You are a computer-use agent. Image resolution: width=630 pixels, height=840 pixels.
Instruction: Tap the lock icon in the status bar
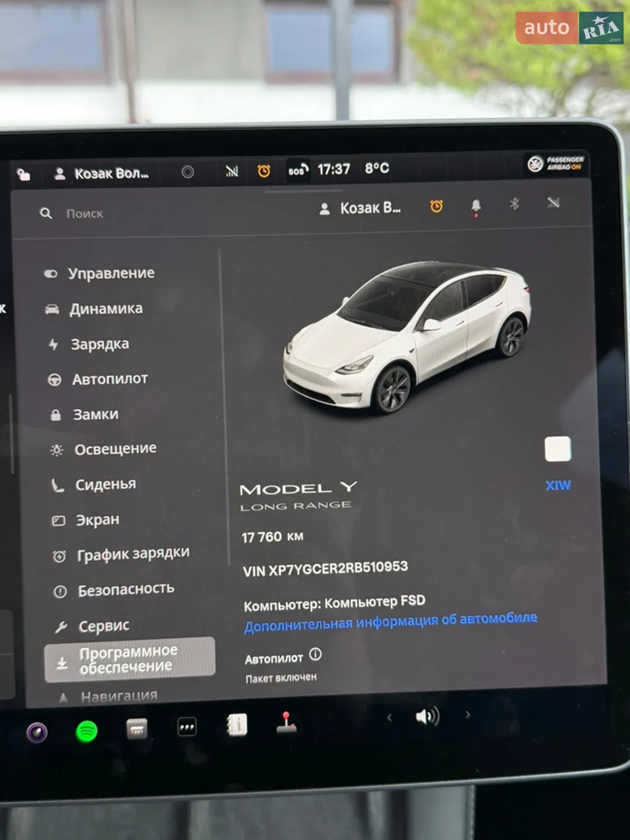pyautogui.click(x=23, y=174)
